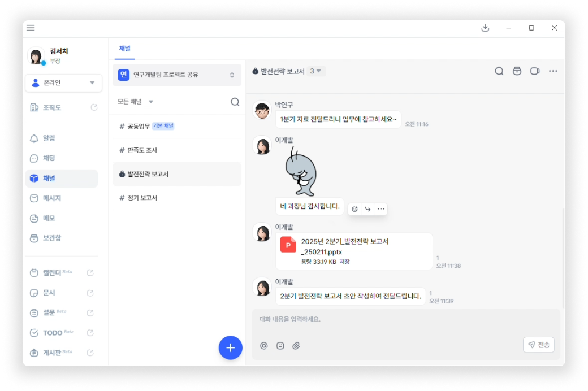This screenshot has height=391, width=588.
Task: Open the emoji picker icon
Action: pyautogui.click(x=280, y=346)
